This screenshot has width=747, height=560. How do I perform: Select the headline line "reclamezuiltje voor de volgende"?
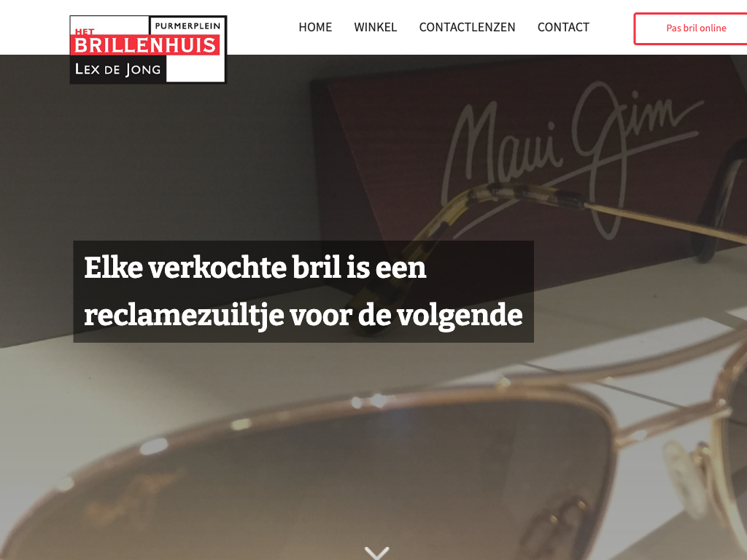pos(303,316)
